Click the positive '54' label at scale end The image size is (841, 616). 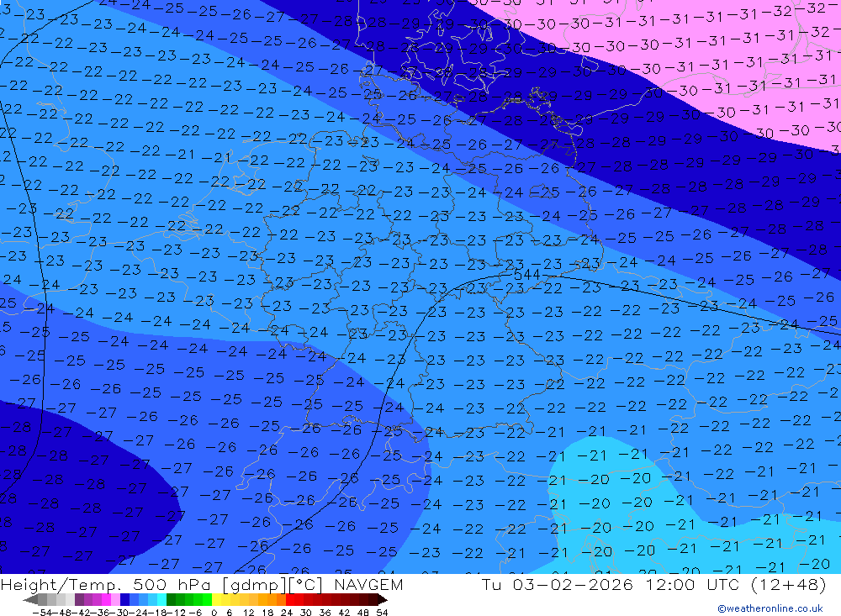coord(382,613)
